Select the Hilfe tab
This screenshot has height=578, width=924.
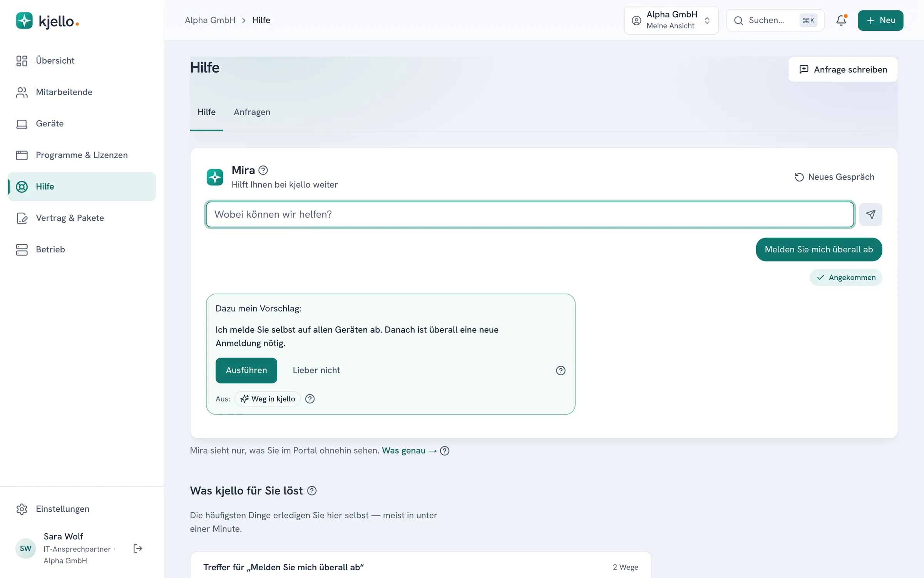(206, 112)
